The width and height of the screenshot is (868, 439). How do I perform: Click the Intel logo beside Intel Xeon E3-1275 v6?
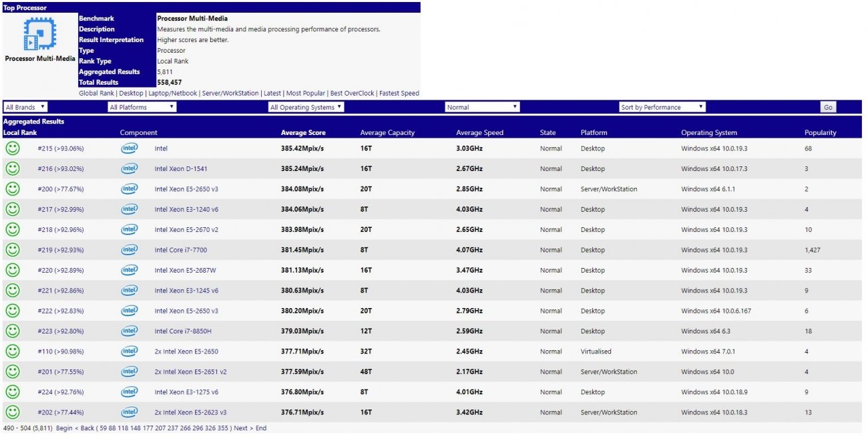(x=130, y=392)
